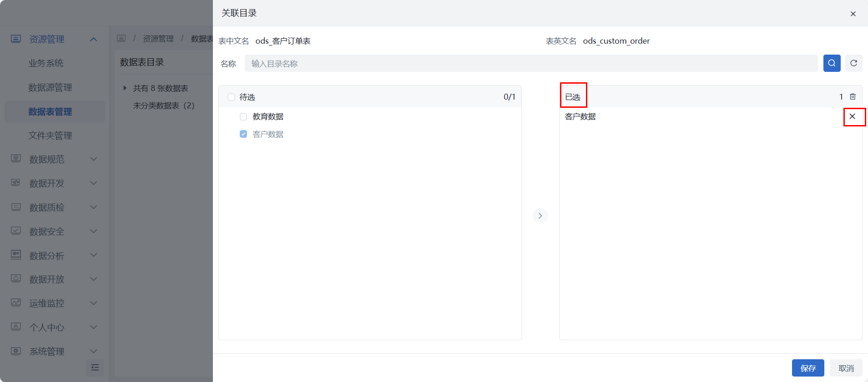Click the 保存 button
Screen dimensions: 868x382
click(807, 368)
